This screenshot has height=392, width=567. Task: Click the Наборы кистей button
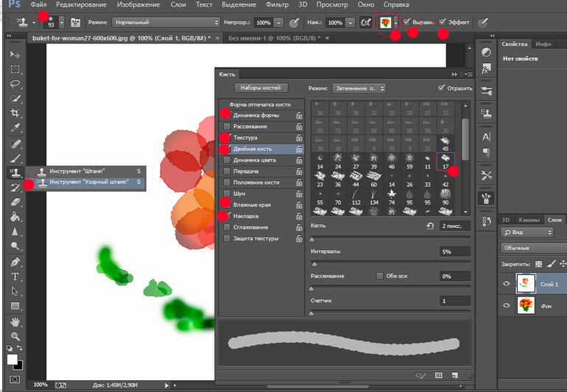[x=262, y=88]
